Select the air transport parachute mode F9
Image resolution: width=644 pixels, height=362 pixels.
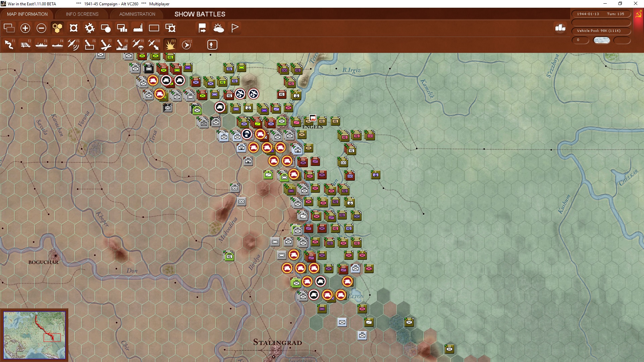138,45
